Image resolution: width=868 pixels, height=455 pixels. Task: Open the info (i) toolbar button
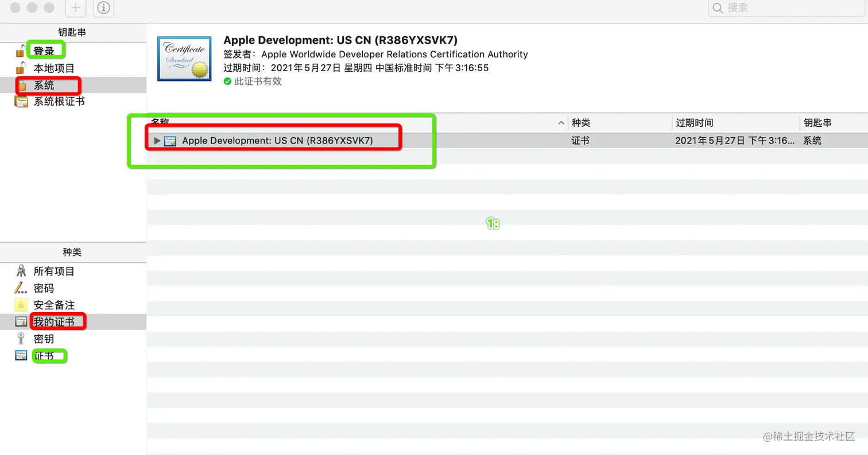pyautogui.click(x=103, y=8)
